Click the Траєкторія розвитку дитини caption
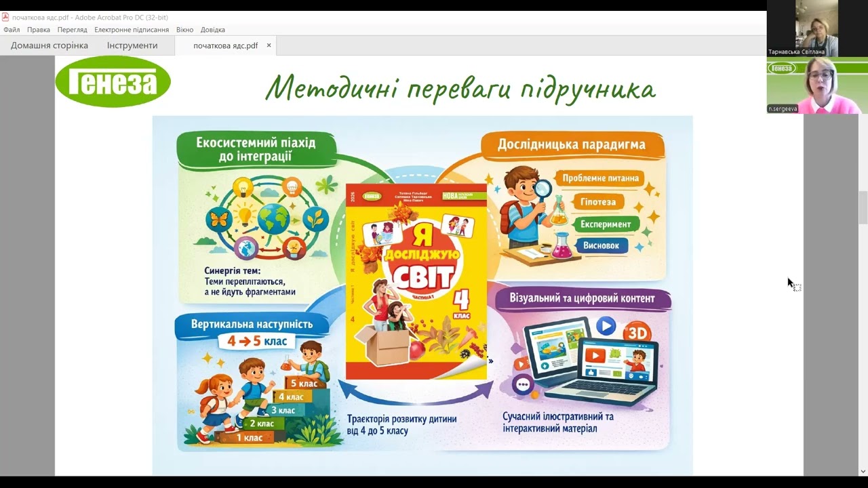868x488 pixels. coord(401,424)
